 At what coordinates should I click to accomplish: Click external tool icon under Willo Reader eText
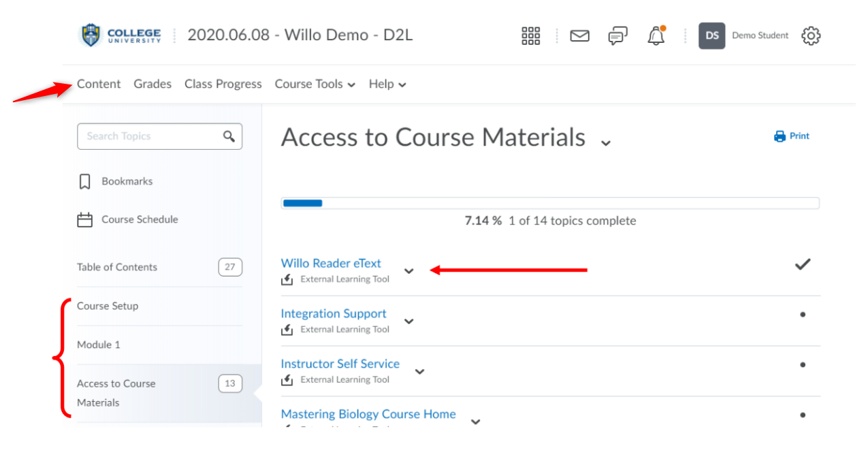pyautogui.click(x=287, y=279)
